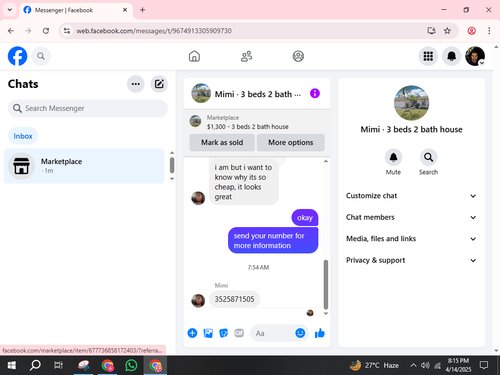This screenshot has height=375, width=500.
Task: Show hidden system tray icons
Action: point(413,365)
